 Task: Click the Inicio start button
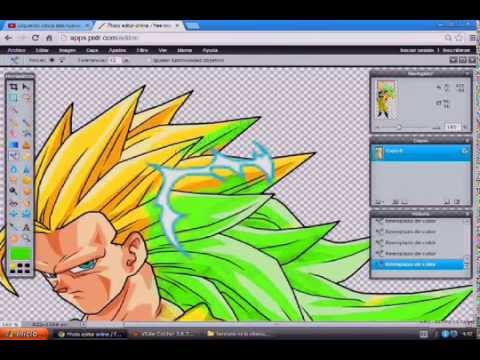tap(24, 334)
